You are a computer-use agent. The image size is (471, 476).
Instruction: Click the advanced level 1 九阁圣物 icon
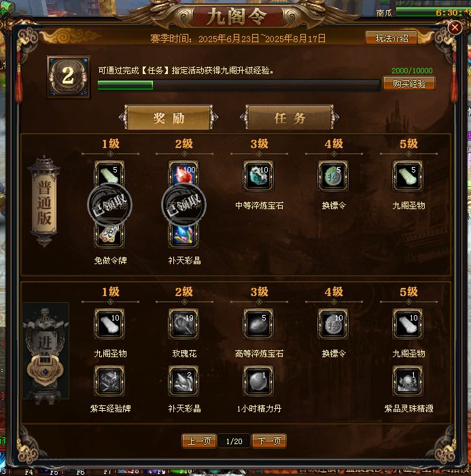tap(109, 324)
